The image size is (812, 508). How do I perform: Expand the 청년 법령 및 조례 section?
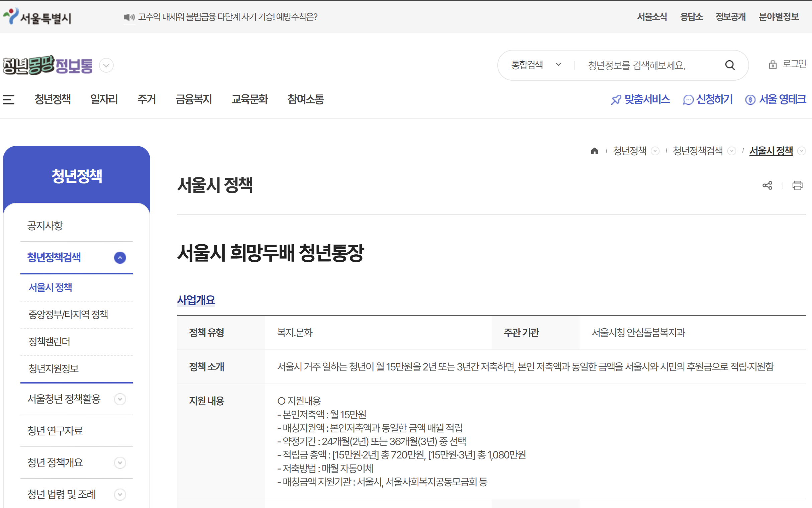tap(120, 495)
